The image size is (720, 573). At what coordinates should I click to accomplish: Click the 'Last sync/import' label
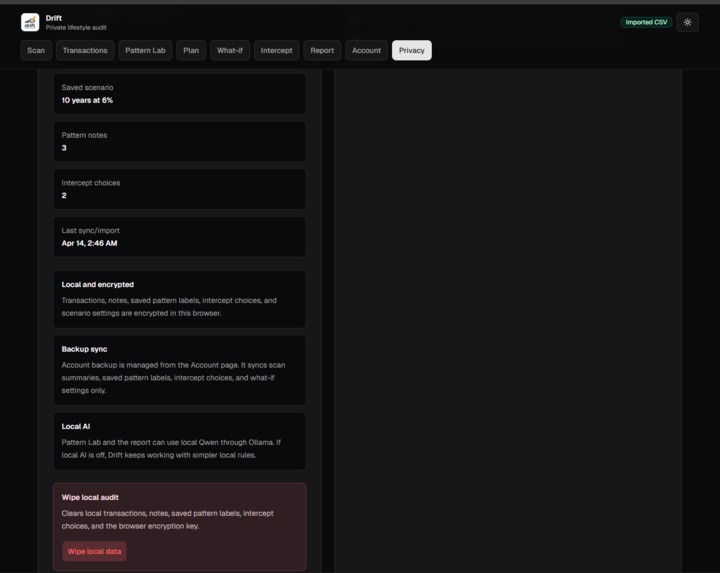tap(90, 230)
